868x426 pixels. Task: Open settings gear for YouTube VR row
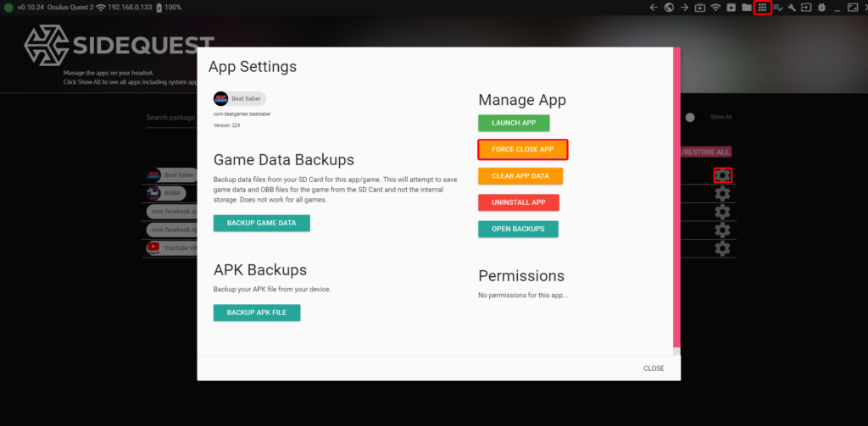pyautogui.click(x=722, y=248)
